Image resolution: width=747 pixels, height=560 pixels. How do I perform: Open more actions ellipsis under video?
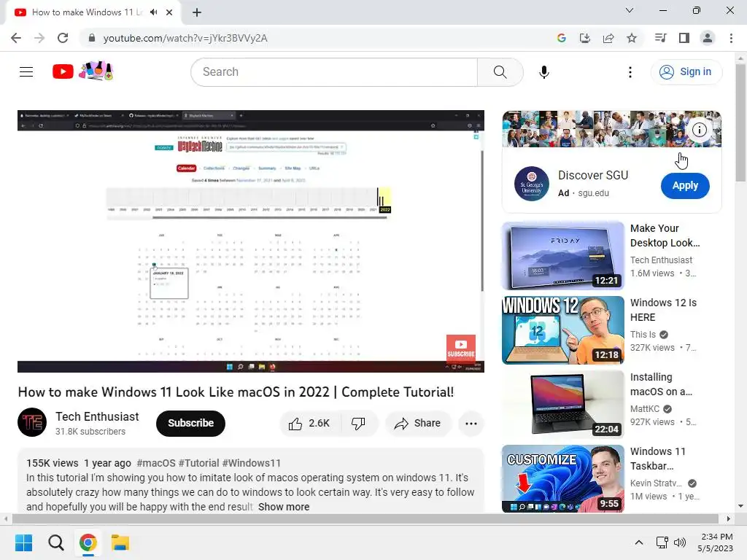coord(471,424)
